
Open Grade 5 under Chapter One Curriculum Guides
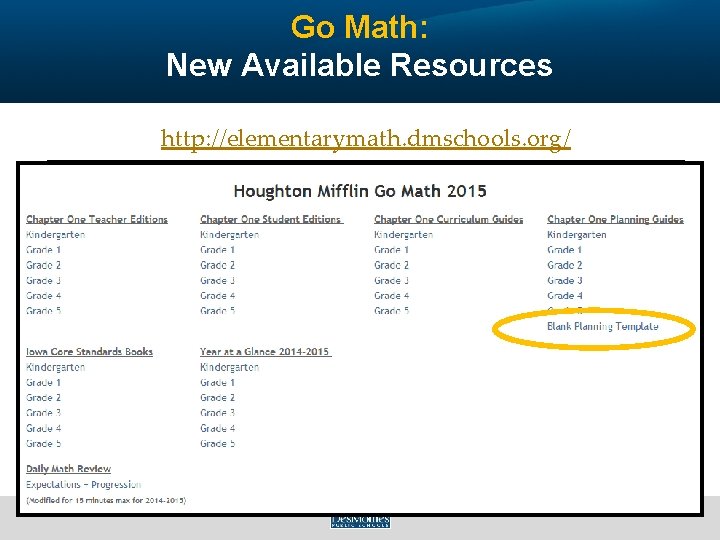point(392,310)
